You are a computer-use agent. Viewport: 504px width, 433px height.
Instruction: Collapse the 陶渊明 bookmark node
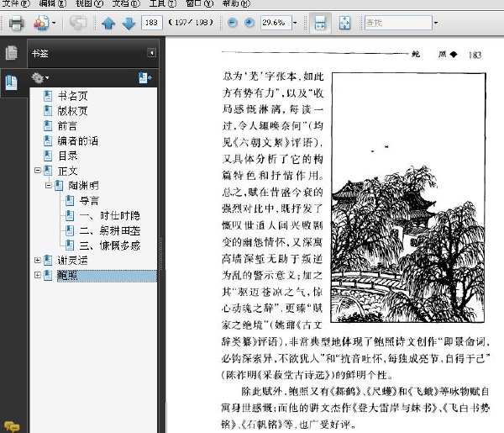tap(48, 185)
